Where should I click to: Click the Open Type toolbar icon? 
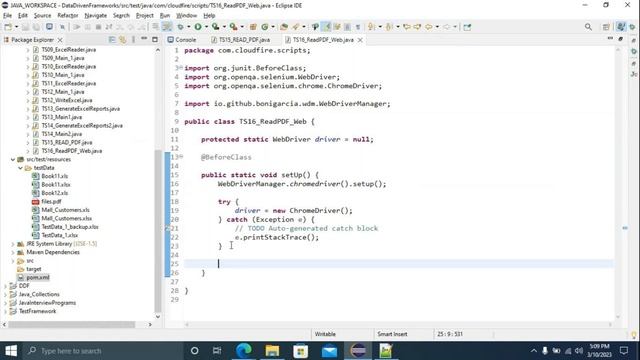[x=284, y=27]
